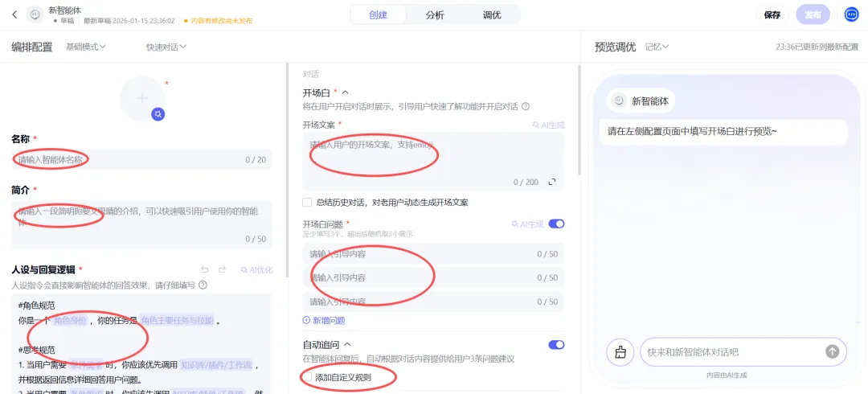Screen dimensions: 868x394
Task: Click the AI avatar generate badge
Action: (x=158, y=114)
